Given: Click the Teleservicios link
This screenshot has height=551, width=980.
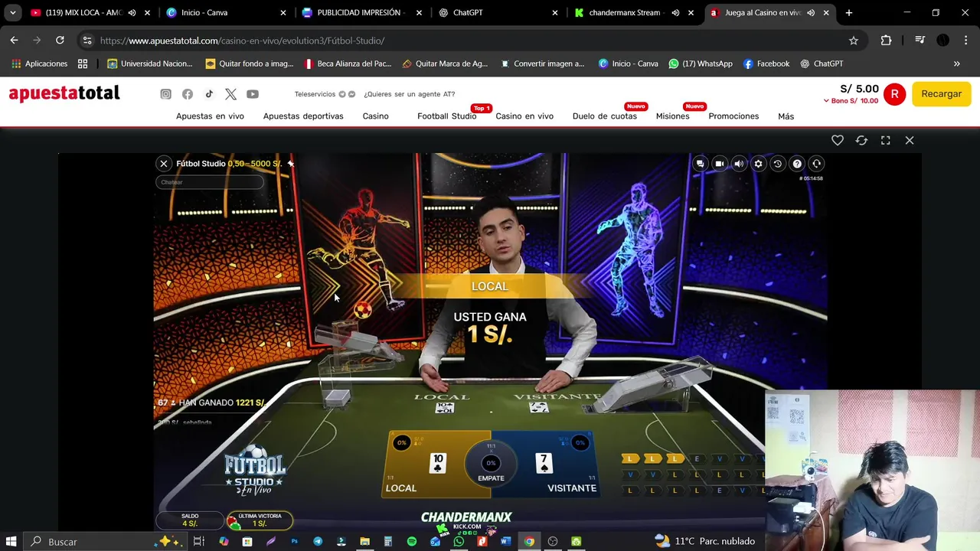Looking at the screenshot, I should coord(315,94).
